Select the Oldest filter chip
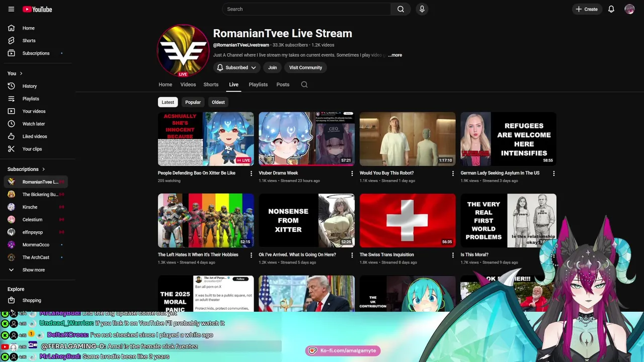The height and width of the screenshot is (362, 644). [x=218, y=102]
